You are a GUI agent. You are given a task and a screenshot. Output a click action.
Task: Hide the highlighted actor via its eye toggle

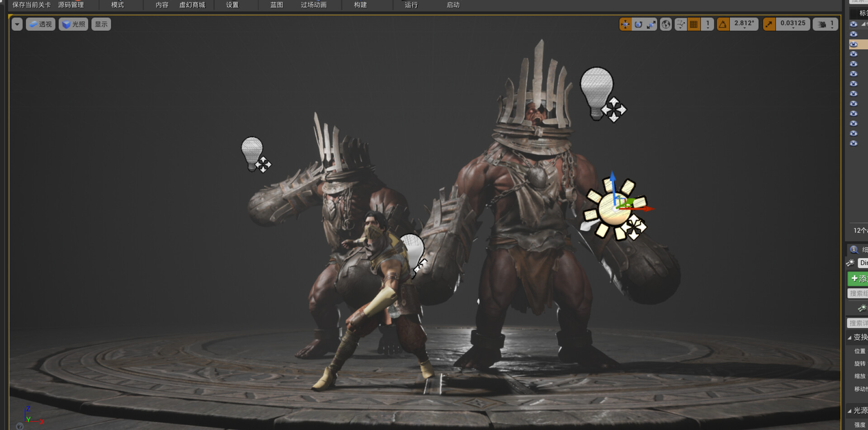pyautogui.click(x=854, y=44)
